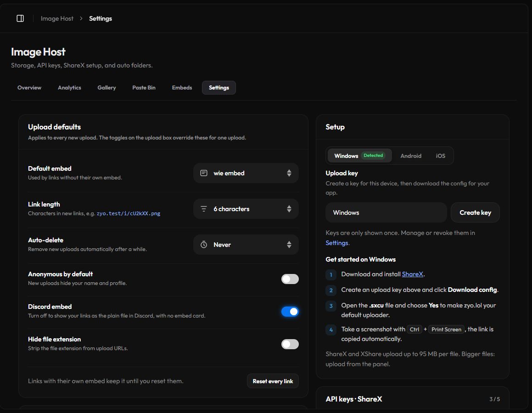Select the iOS platform tab
532x413 pixels.
[440, 156]
